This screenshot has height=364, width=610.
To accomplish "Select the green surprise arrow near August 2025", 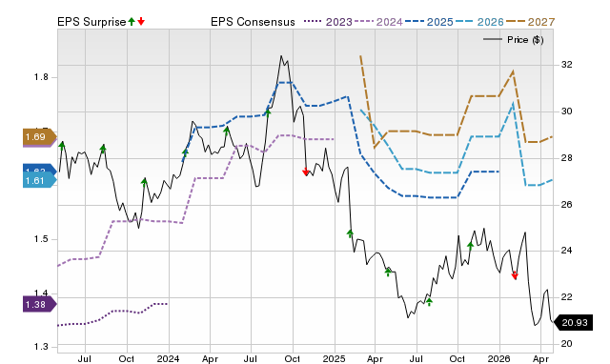I will [x=429, y=301].
